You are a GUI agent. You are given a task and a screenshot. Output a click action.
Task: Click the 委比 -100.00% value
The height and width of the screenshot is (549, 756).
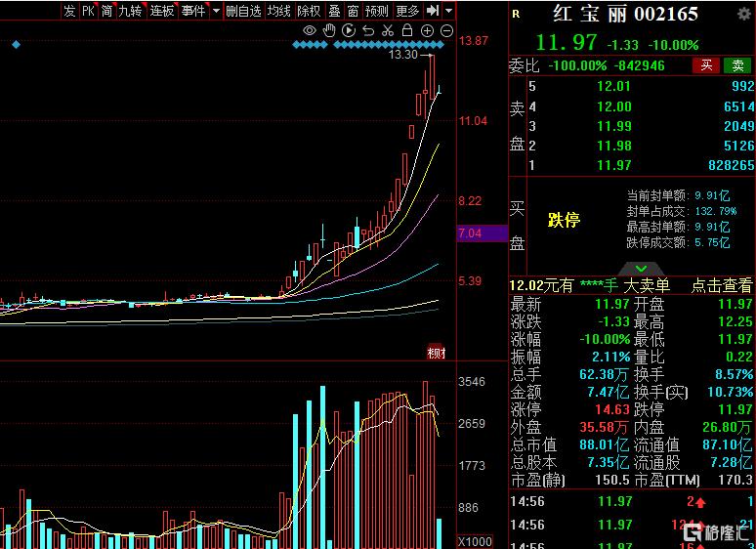coord(577,65)
